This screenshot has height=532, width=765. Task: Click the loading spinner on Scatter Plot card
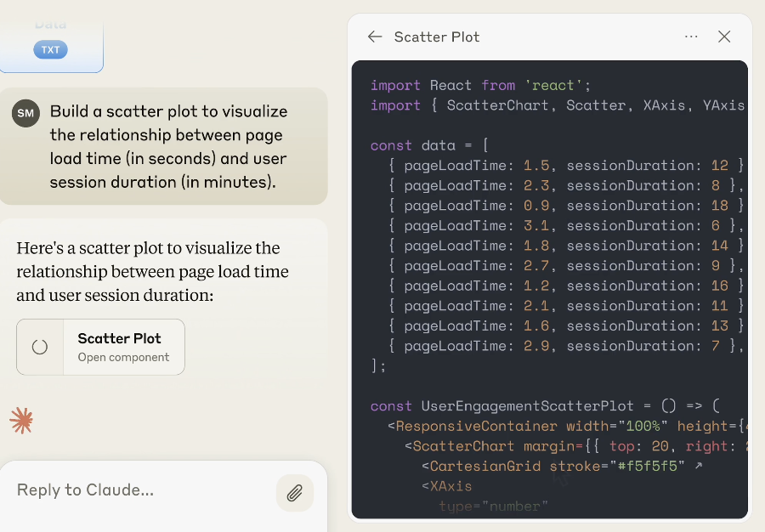[40, 347]
